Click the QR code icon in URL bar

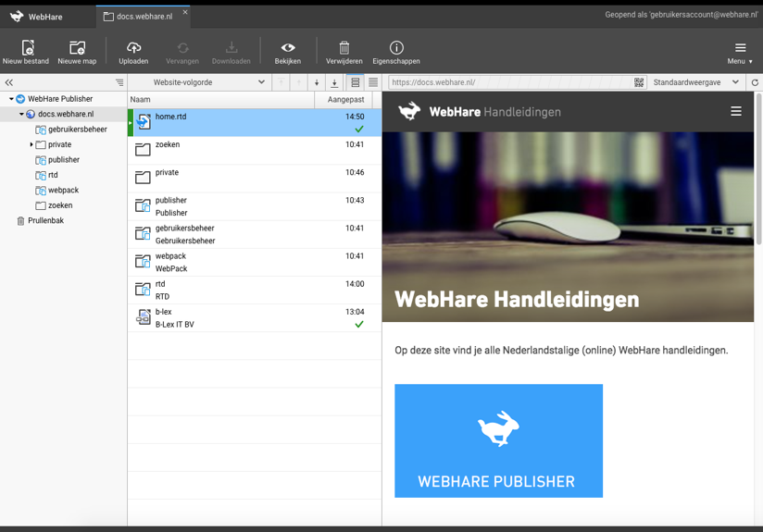coord(639,82)
